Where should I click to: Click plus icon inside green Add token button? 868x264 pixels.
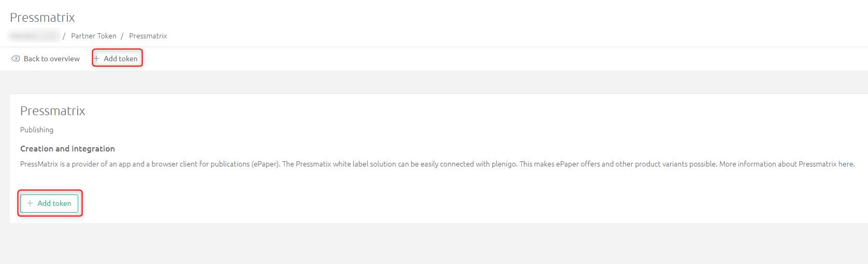coord(30,203)
